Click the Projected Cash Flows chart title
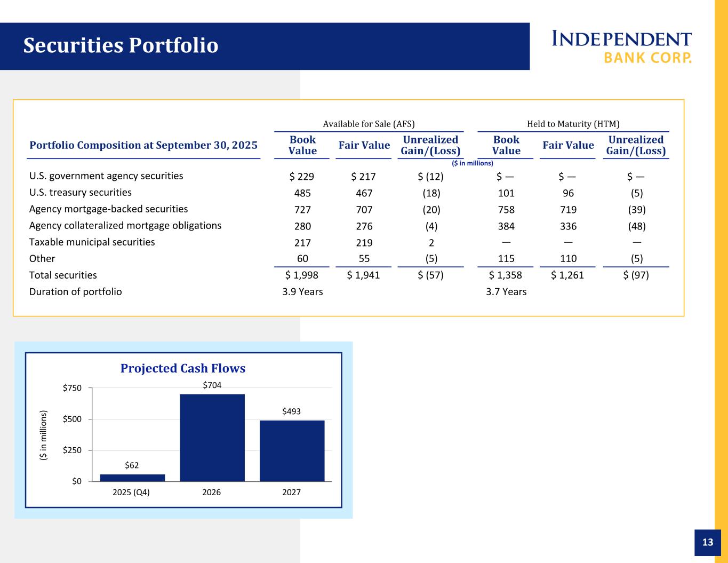The height and width of the screenshot is (563, 728). point(183,368)
